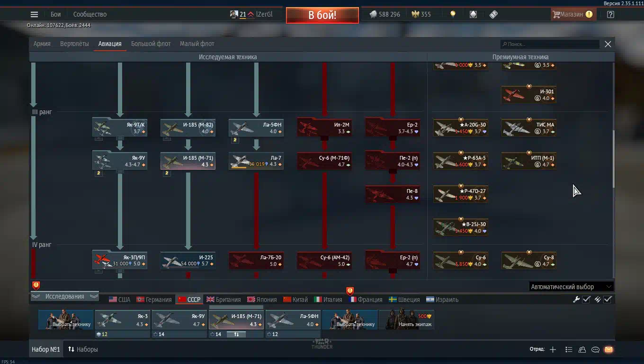
Task: Select the Як-3П/9П group card
Action: [120, 261]
